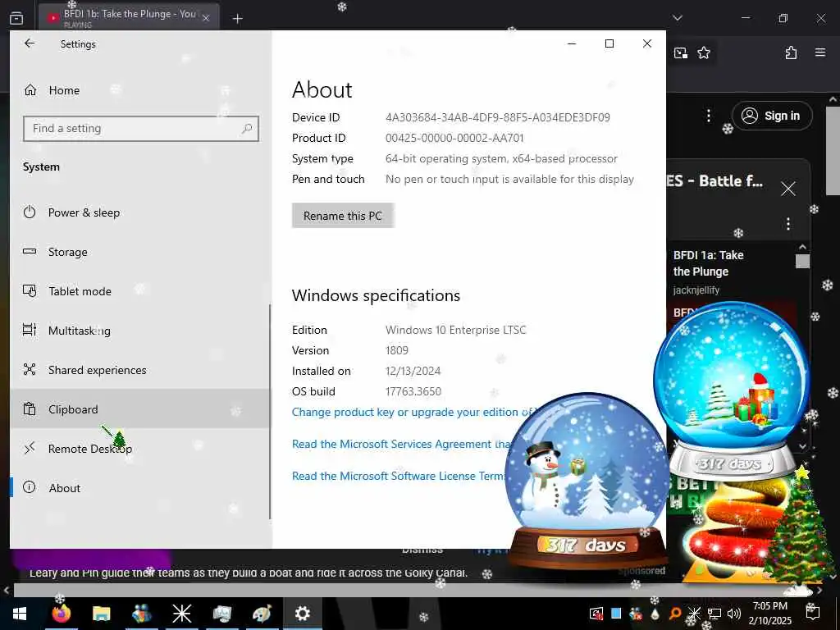Viewport: 840px width, 630px height.
Task: Open Change product key or upgrade link
Action: [x=412, y=412]
